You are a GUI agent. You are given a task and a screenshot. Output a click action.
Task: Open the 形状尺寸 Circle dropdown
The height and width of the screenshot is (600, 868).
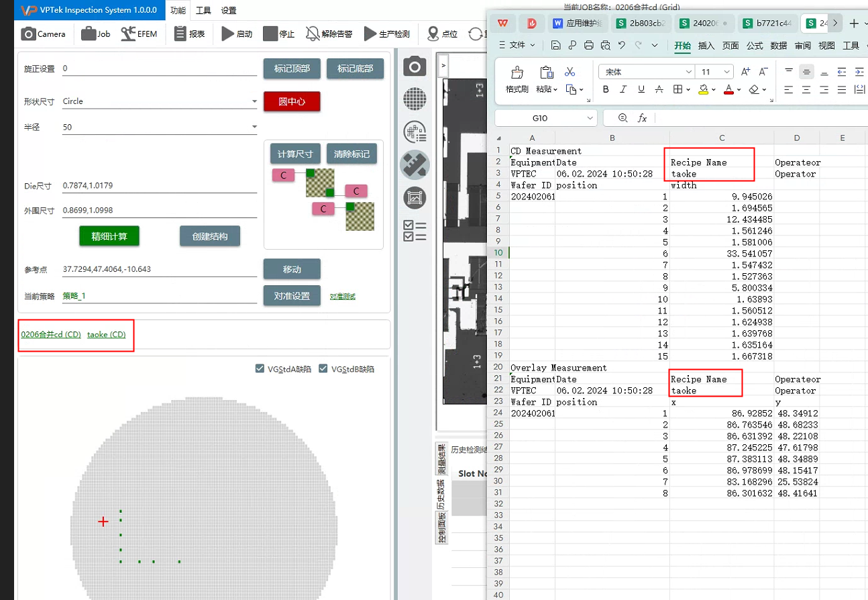click(x=254, y=102)
